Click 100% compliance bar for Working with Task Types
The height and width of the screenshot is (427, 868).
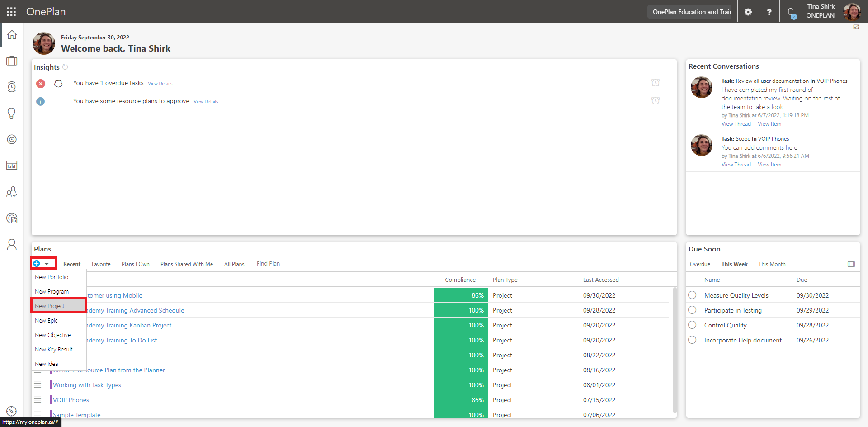coord(461,385)
